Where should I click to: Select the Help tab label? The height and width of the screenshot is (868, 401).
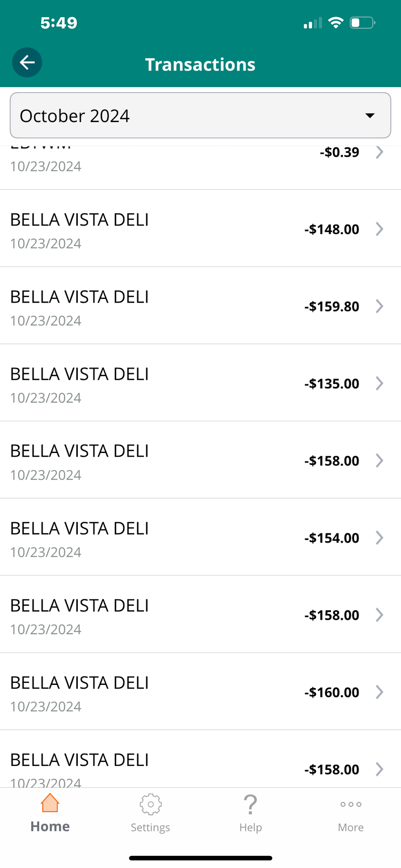coord(250,827)
